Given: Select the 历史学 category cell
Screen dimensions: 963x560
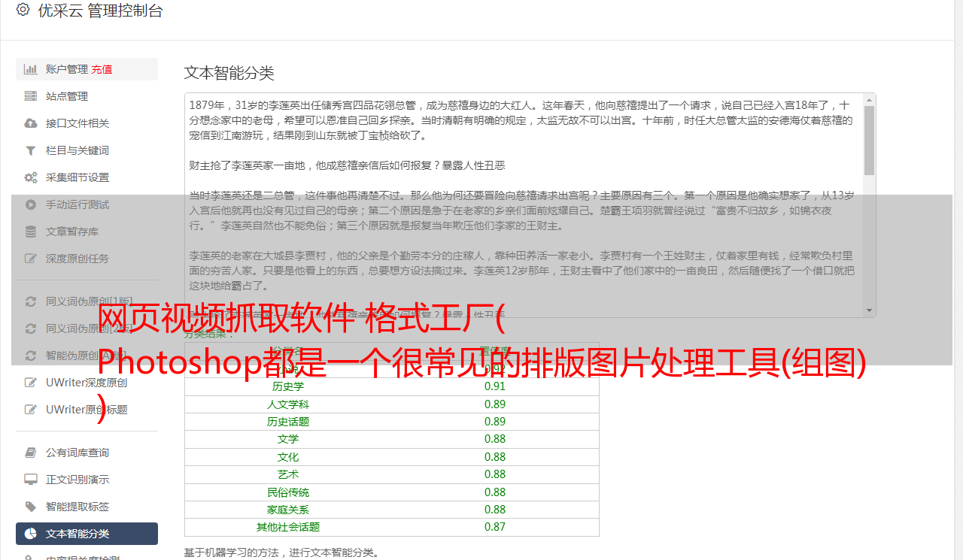Looking at the screenshot, I should point(288,386).
